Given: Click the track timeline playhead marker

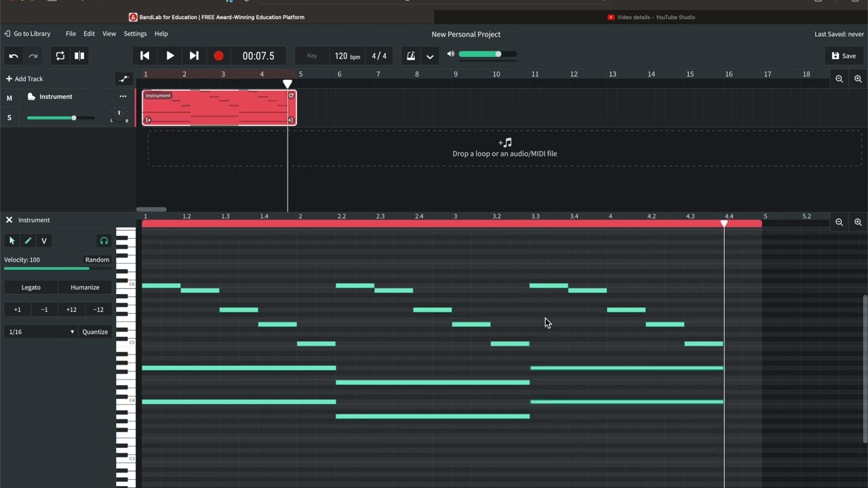Looking at the screenshot, I should tap(288, 83).
